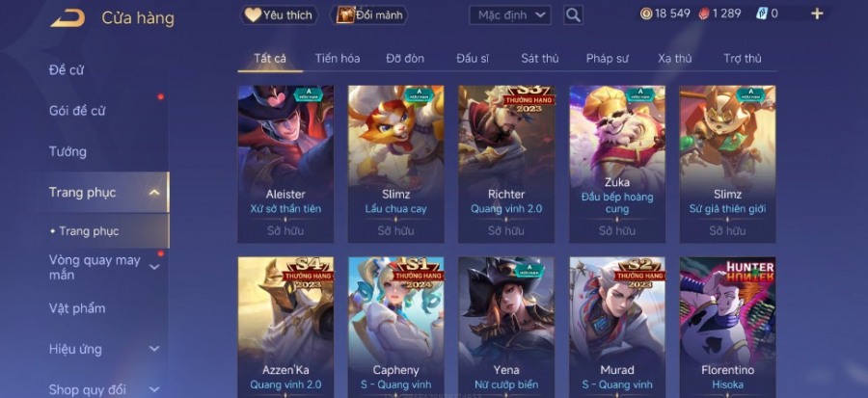The width and height of the screenshot is (868, 398).
Task: Open Tướng in the sidebar
Action: click(68, 151)
